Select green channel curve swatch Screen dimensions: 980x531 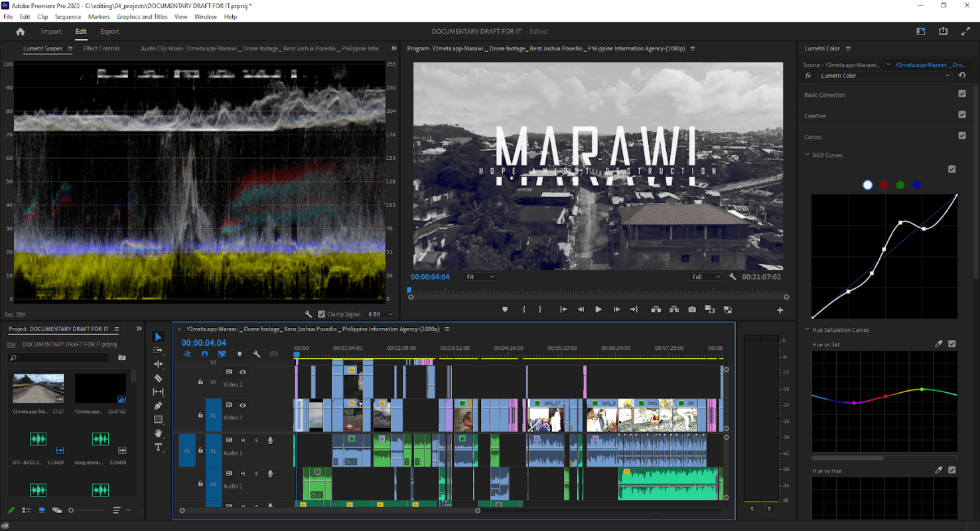click(900, 185)
